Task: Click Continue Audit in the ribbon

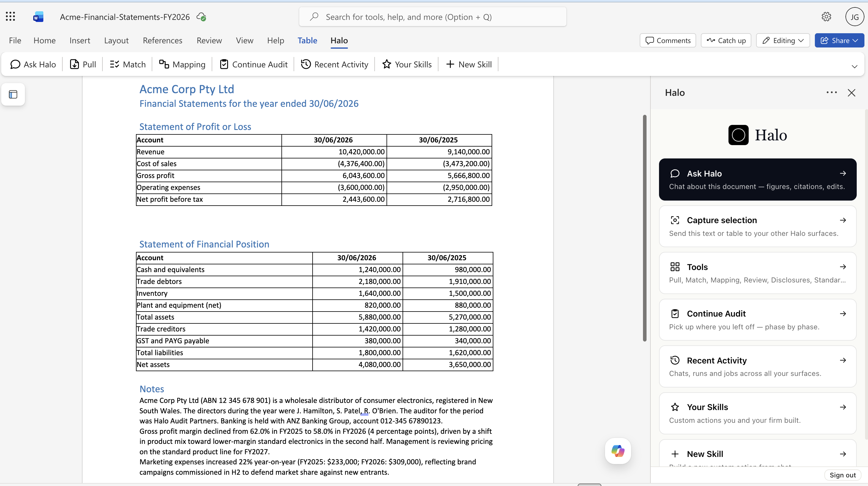Action: (254, 64)
